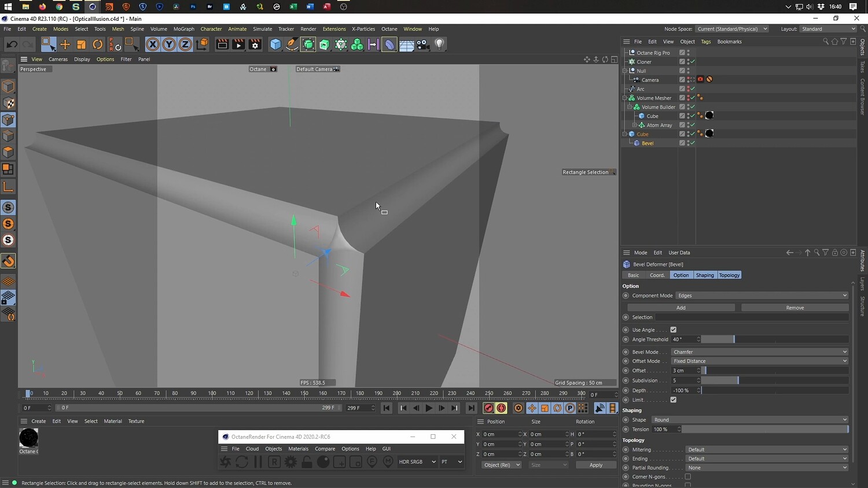Toggle the Cloner enable checkmark
Image resolution: width=868 pixels, height=488 pixels.
click(692, 62)
